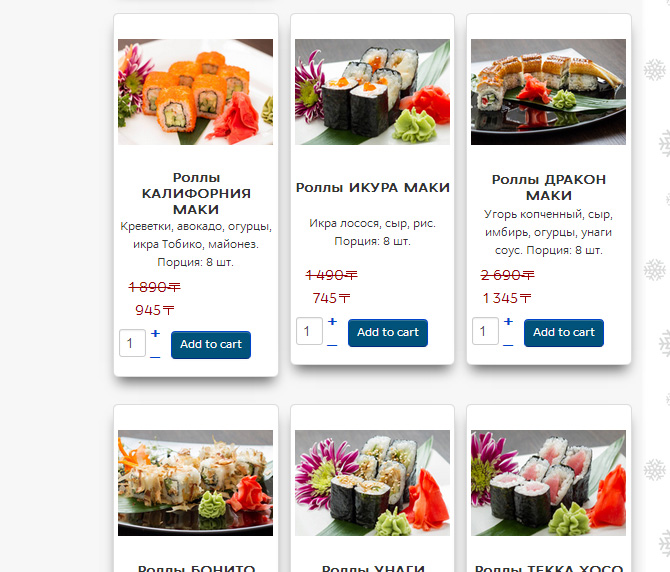Open Бонито rolls product image

[196, 483]
